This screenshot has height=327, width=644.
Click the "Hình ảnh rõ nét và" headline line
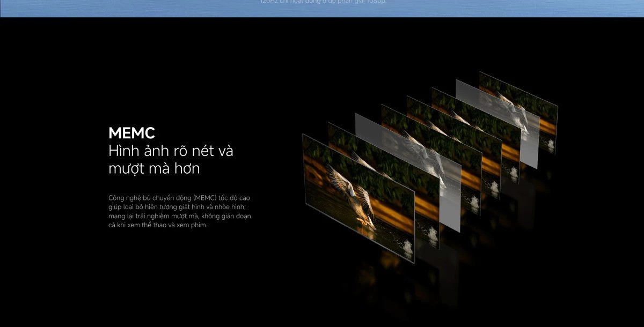pos(171,151)
